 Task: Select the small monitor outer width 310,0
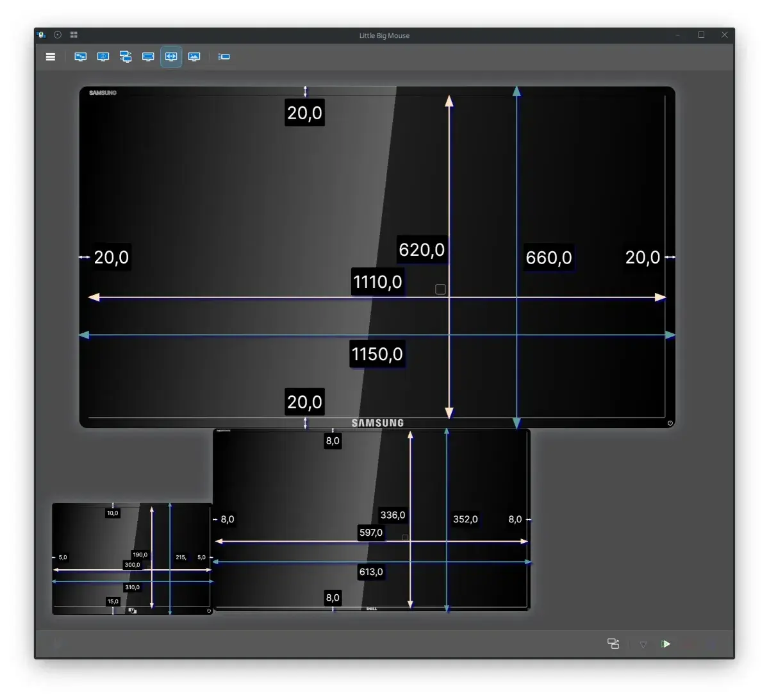point(132,587)
